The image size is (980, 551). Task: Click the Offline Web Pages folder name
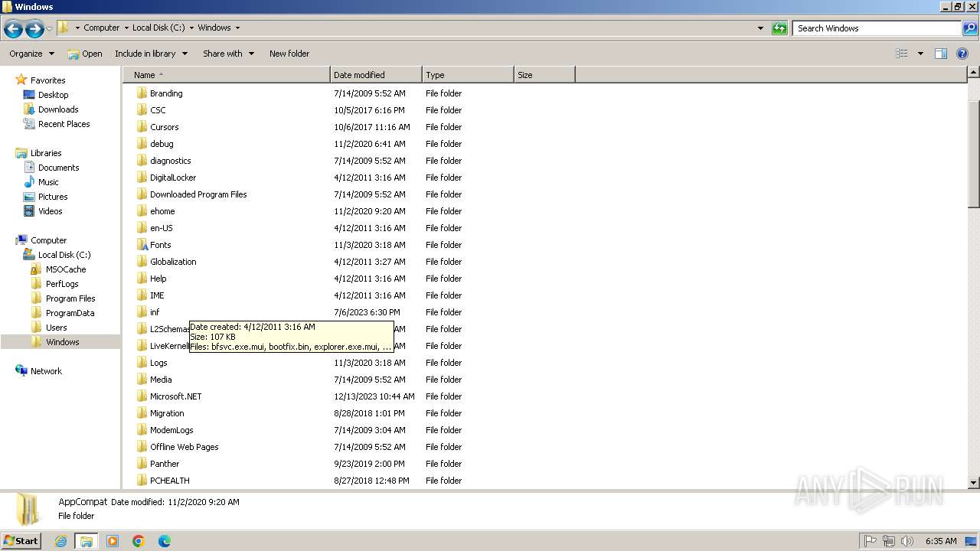coord(185,447)
